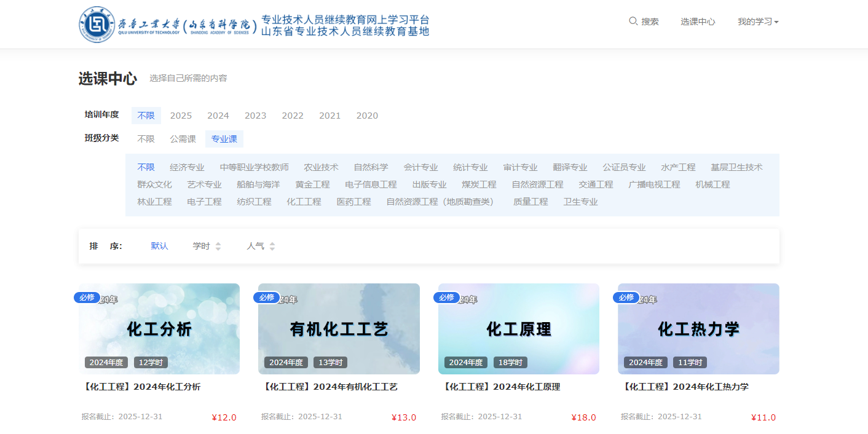
Task: Select the 专业课 classification tab
Action: click(224, 139)
